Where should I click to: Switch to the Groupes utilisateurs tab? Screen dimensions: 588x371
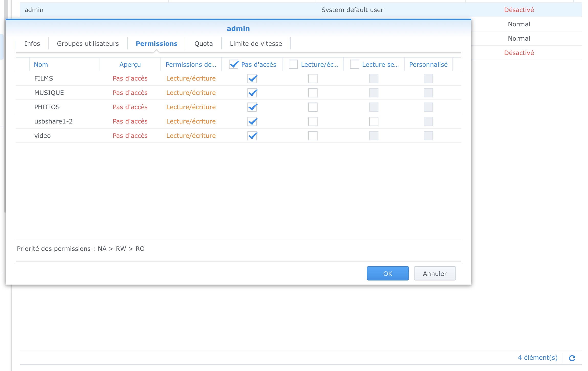tap(88, 44)
